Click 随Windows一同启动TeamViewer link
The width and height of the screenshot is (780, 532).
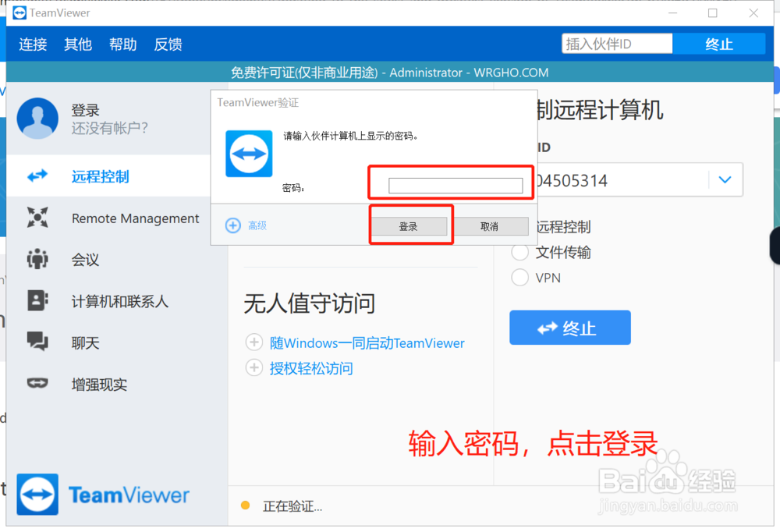367,343
